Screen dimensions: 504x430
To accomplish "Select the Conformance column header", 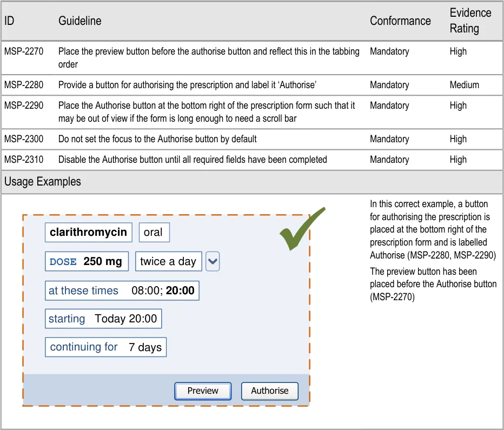I will point(400,21).
